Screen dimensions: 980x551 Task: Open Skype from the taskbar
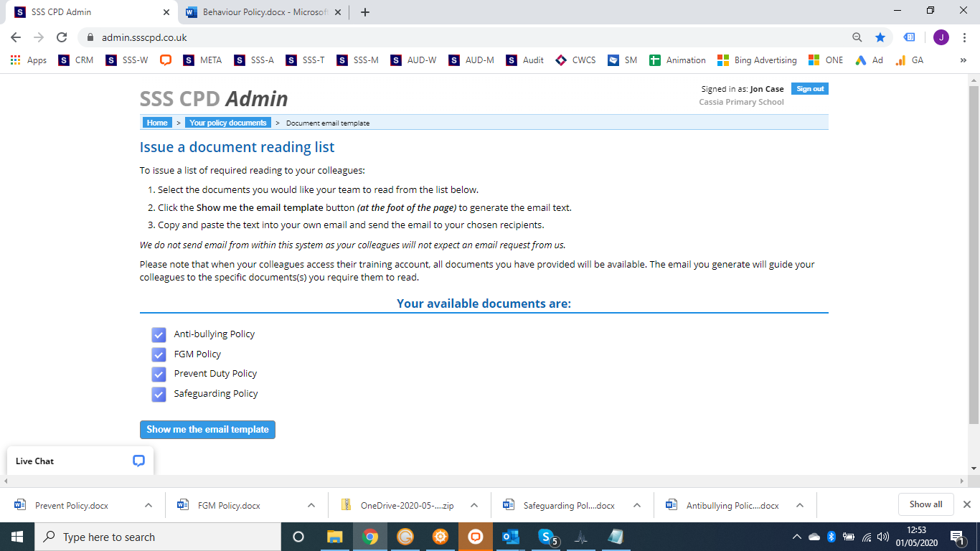[x=547, y=537]
